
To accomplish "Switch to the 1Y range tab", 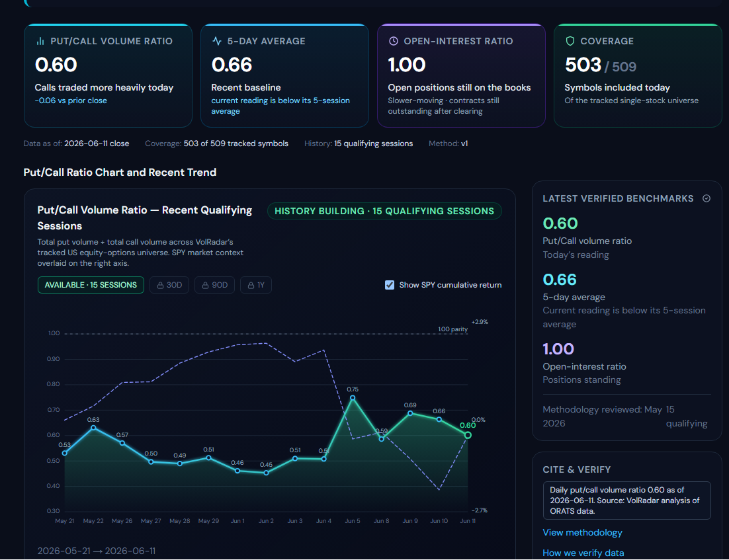I will click(x=256, y=285).
